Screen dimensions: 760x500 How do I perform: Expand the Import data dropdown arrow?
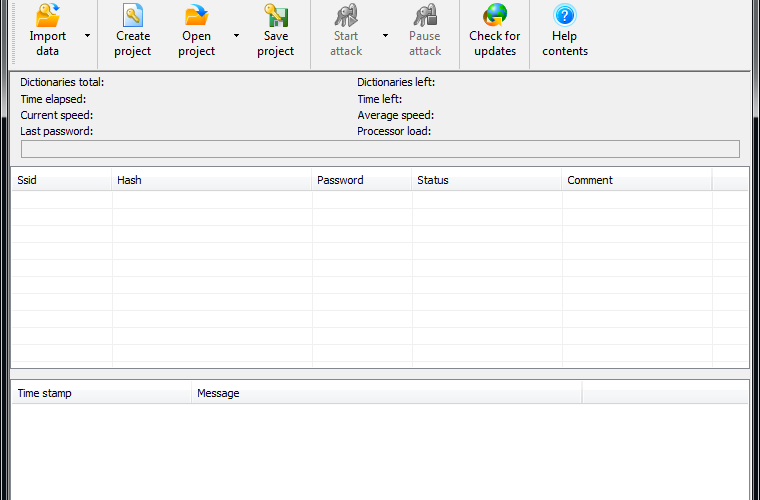click(87, 35)
